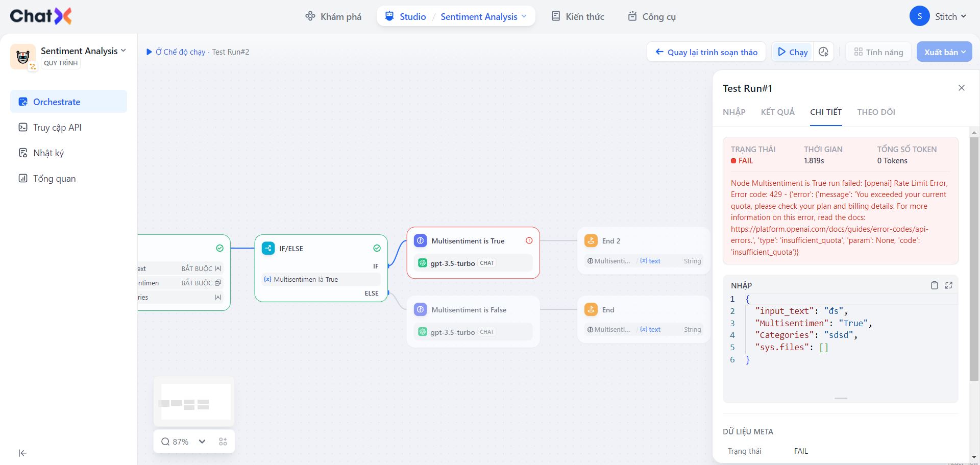Image resolution: width=980 pixels, height=465 pixels.
Task: Collapse the left sidebar
Action: [x=22, y=453]
